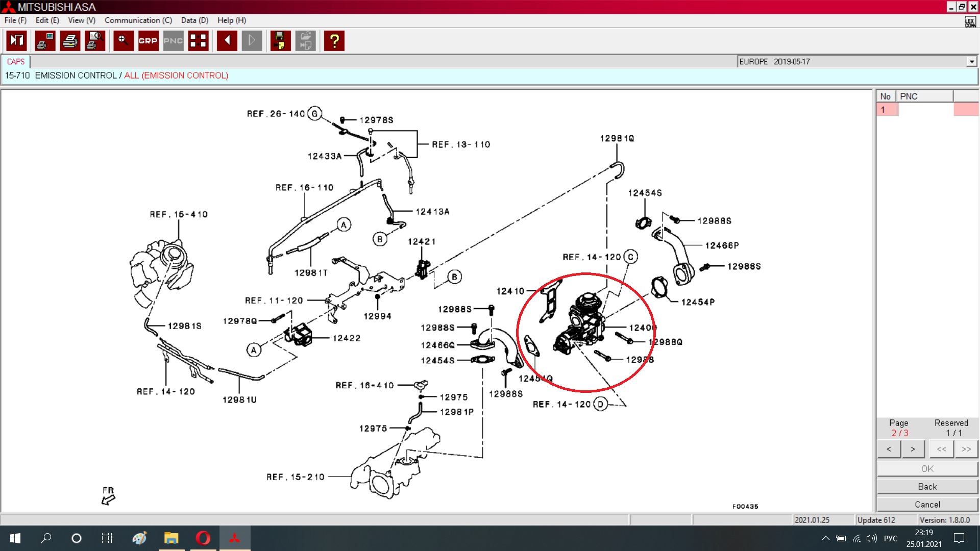Open Opera browser from the taskbar

pyautogui.click(x=203, y=538)
